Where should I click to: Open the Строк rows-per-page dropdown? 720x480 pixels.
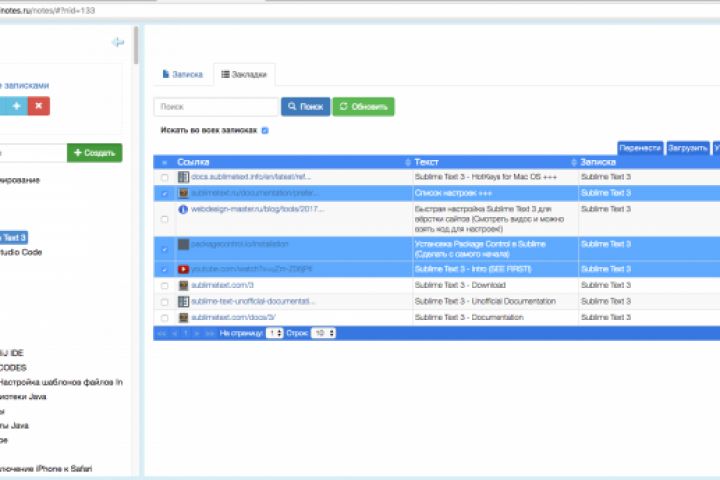coord(323,333)
